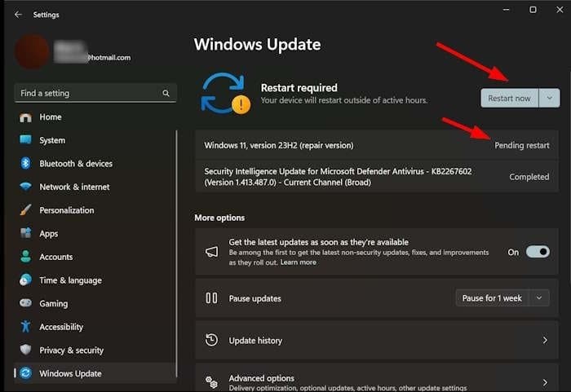Open Personalization settings
571x392 pixels.
click(95, 210)
